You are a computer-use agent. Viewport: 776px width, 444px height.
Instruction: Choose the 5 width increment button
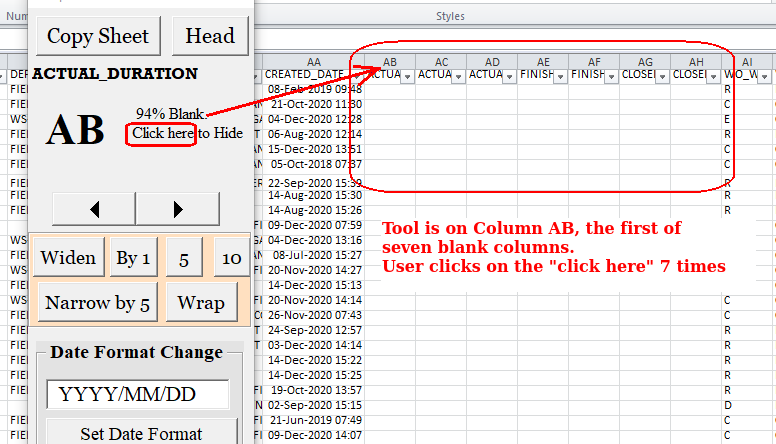click(x=184, y=258)
